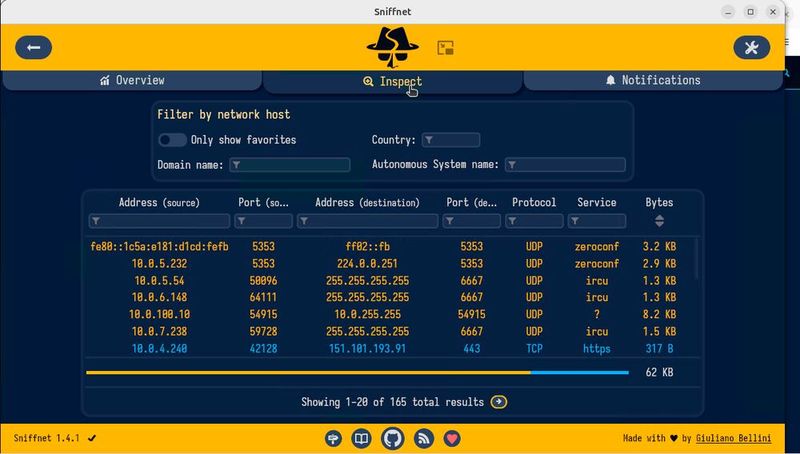Go to next results page arrow
The width and height of the screenshot is (800, 454).
tap(498, 402)
